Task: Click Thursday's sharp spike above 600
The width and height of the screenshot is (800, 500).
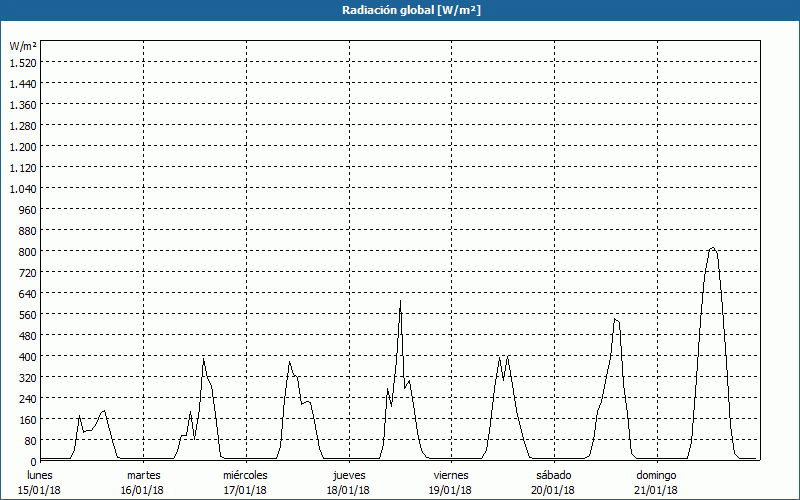Action: point(401,301)
